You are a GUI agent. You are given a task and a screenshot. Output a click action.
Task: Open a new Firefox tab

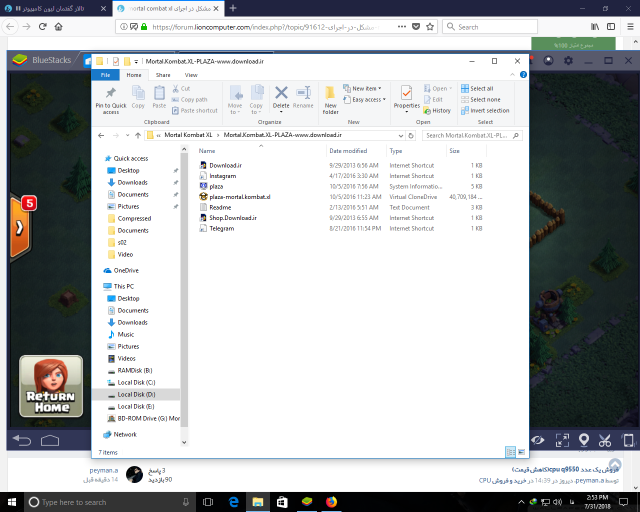[x=233, y=8]
